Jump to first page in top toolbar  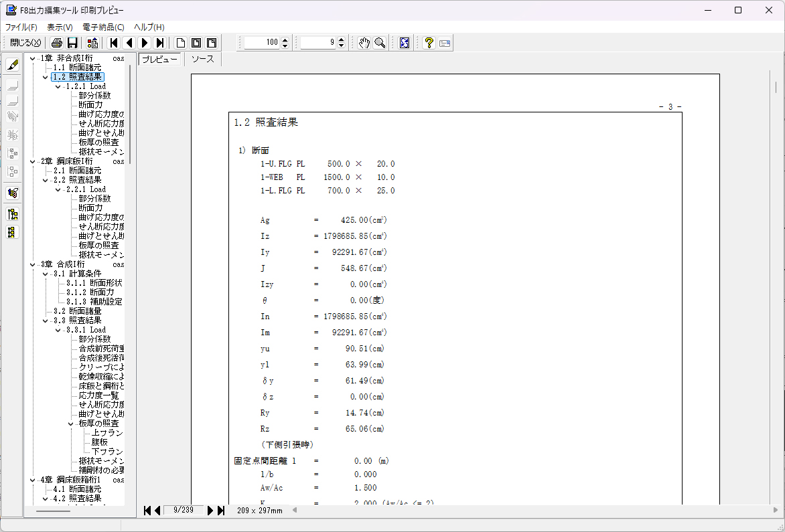[114, 43]
